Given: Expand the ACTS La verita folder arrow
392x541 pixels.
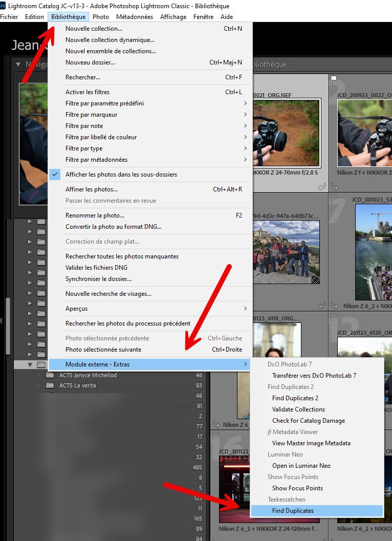Looking at the screenshot, I should [38, 385].
